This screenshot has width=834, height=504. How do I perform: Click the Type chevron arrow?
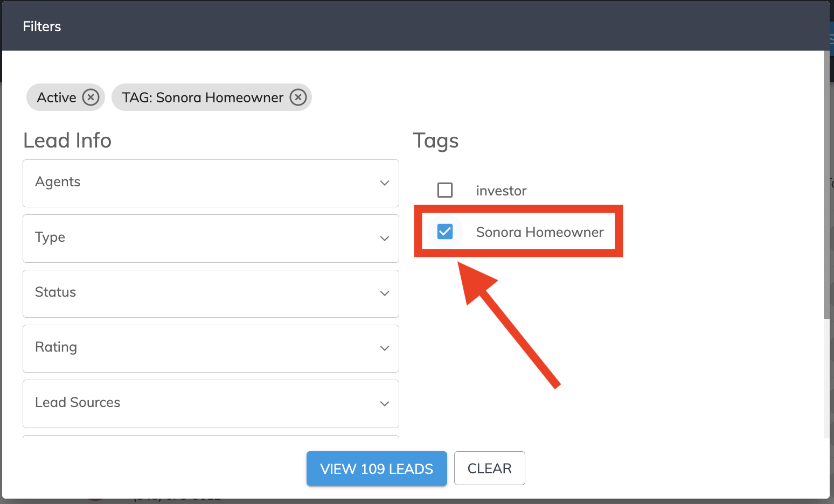point(385,239)
